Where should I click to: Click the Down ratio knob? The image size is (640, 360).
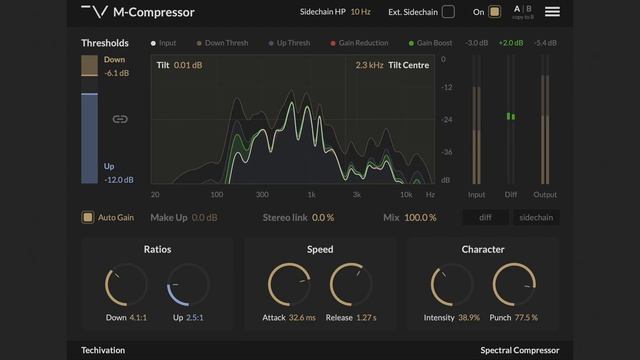[126, 284]
